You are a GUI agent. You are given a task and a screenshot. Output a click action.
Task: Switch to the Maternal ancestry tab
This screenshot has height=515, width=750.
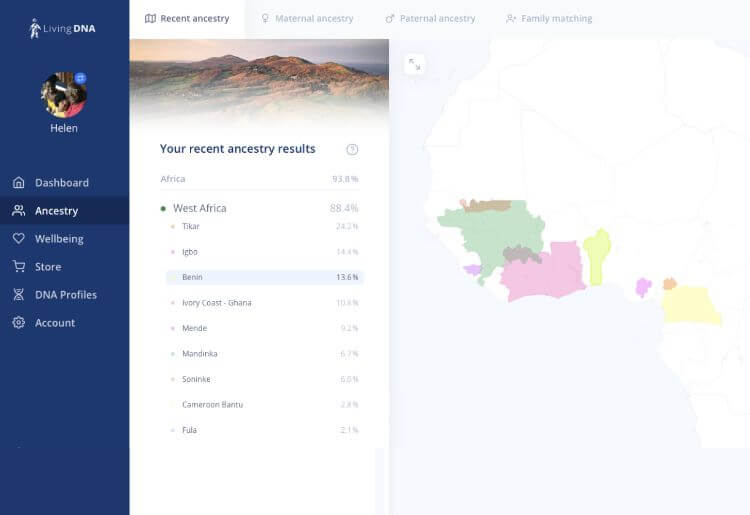(x=307, y=18)
